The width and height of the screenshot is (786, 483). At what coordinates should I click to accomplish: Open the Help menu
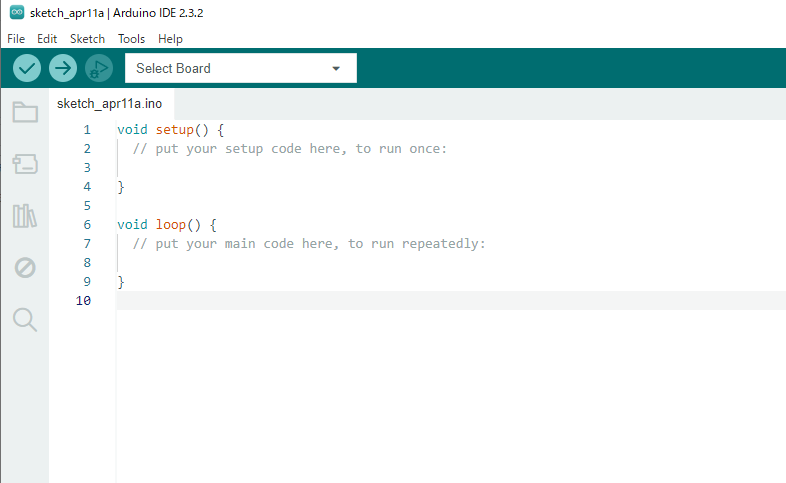tap(170, 39)
